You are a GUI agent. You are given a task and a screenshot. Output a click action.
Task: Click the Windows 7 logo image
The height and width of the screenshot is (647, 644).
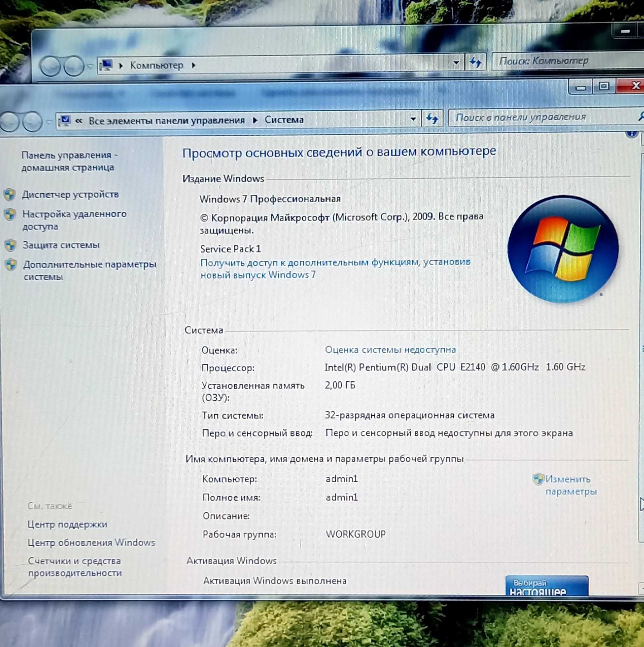point(563,249)
